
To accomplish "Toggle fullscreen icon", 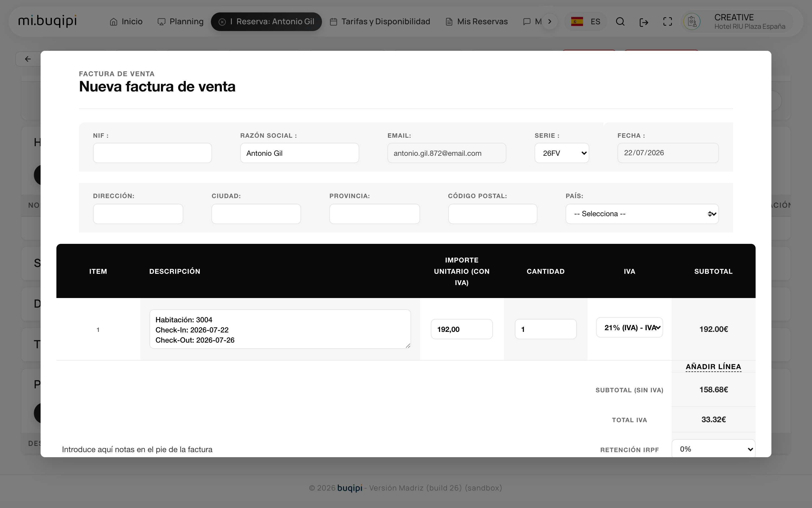I will click(668, 22).
